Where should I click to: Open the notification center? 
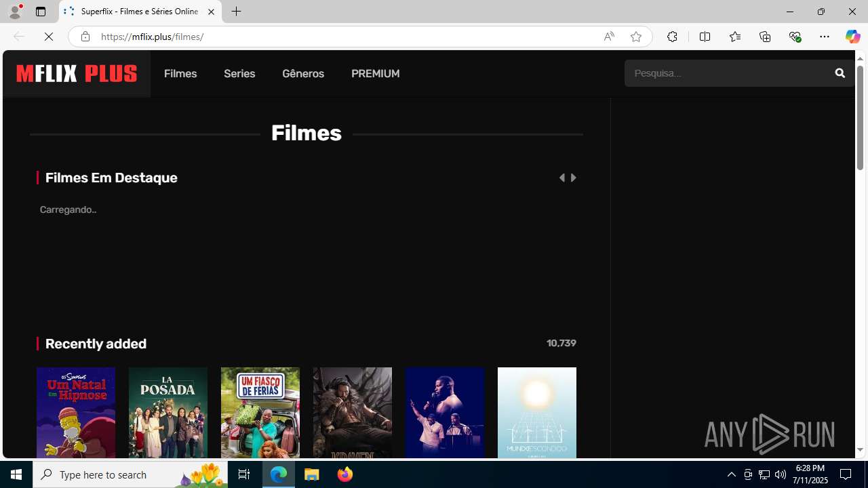tap(846, 474)
